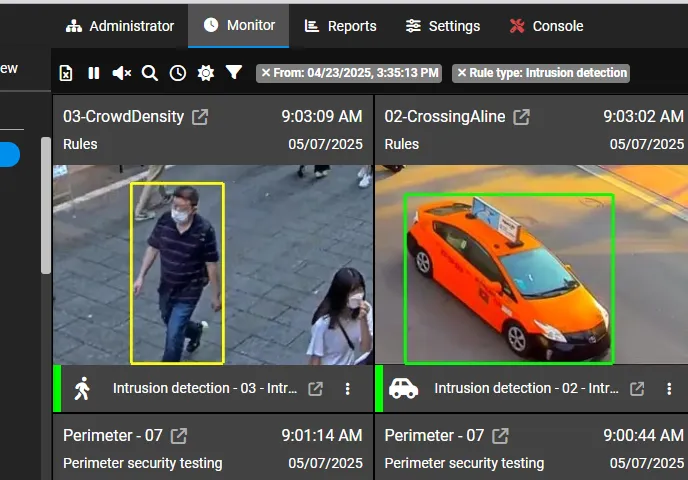Toggle the muted sound icon

122,73
